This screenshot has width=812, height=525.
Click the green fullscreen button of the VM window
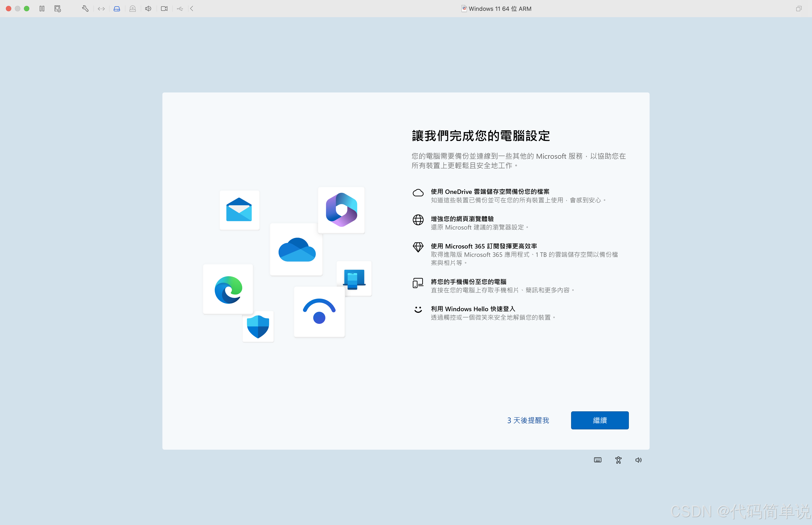[x=27, y=9]
